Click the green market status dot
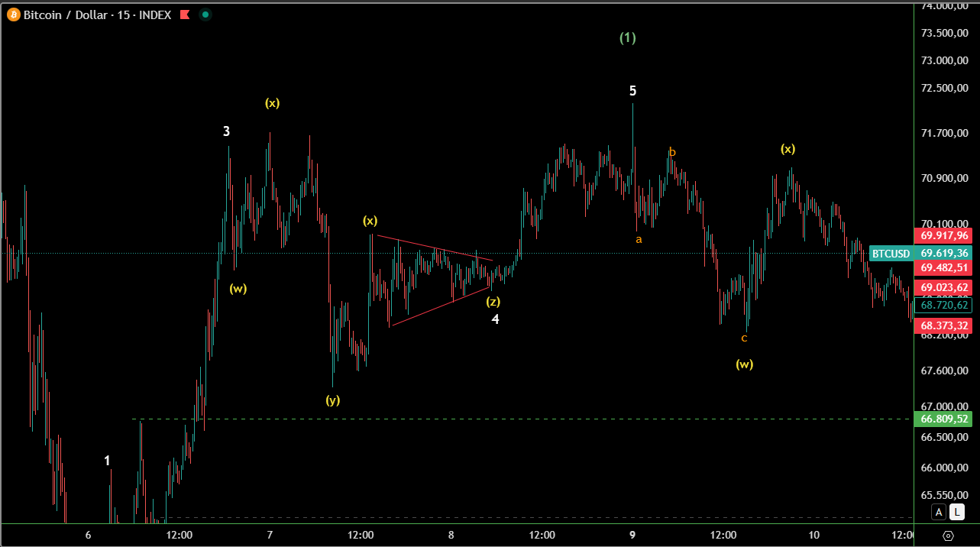 click(205, 15)
